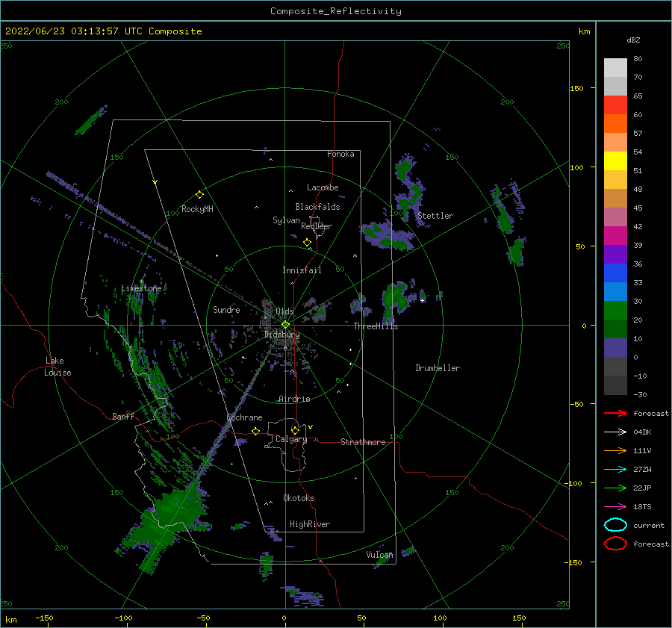Click the Banff town label

point(123,416)
